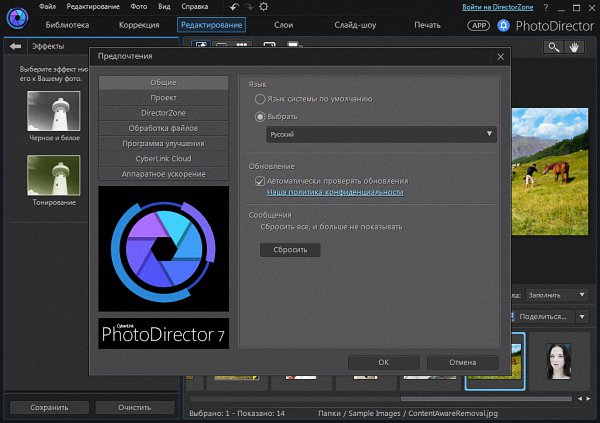Open the Поделиться dropdown arrow

[583, 316]
